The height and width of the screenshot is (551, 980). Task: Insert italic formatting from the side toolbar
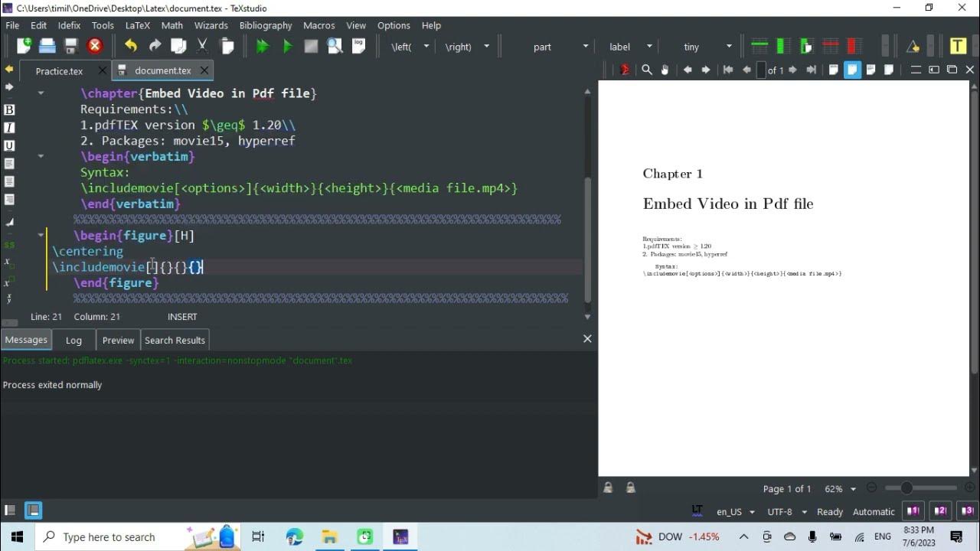click(x=9, y=128)
